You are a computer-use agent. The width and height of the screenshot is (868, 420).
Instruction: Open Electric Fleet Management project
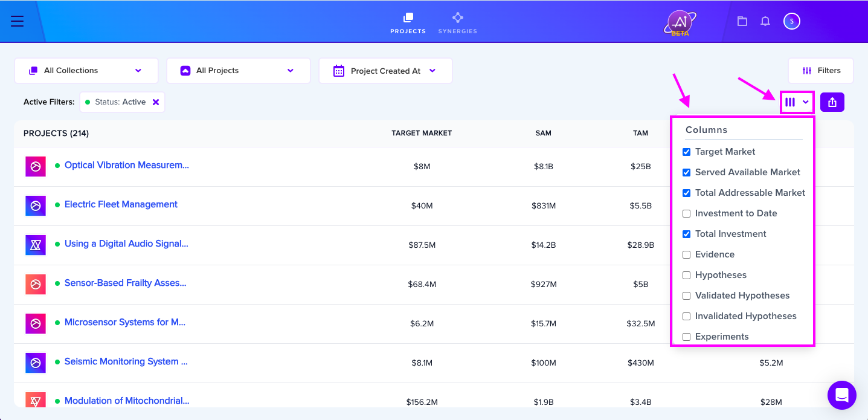(x=121, y=204)
